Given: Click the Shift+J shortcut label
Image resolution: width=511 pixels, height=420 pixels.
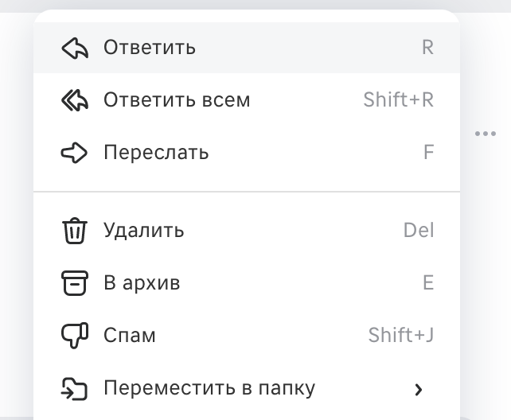Looking at the screenshot, I should (401, 335).
